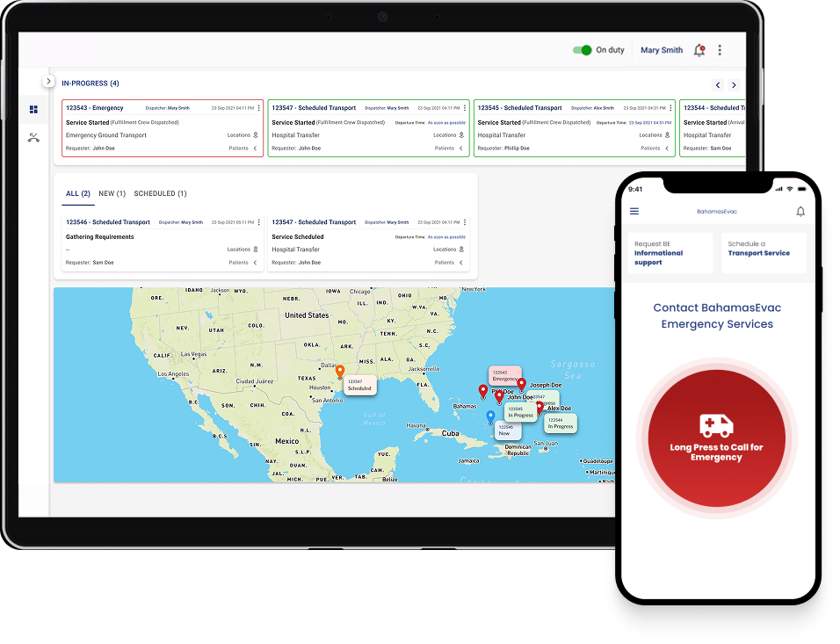Click Requester: Phillip Doe text
The height and width of the screenshot is (644, 840).
point(503,148)
